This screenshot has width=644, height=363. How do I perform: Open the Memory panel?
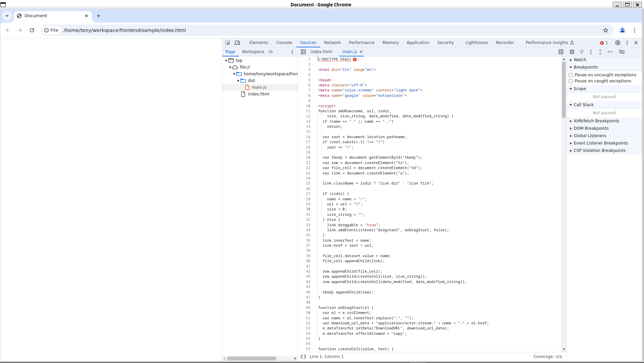pos(390,43)
